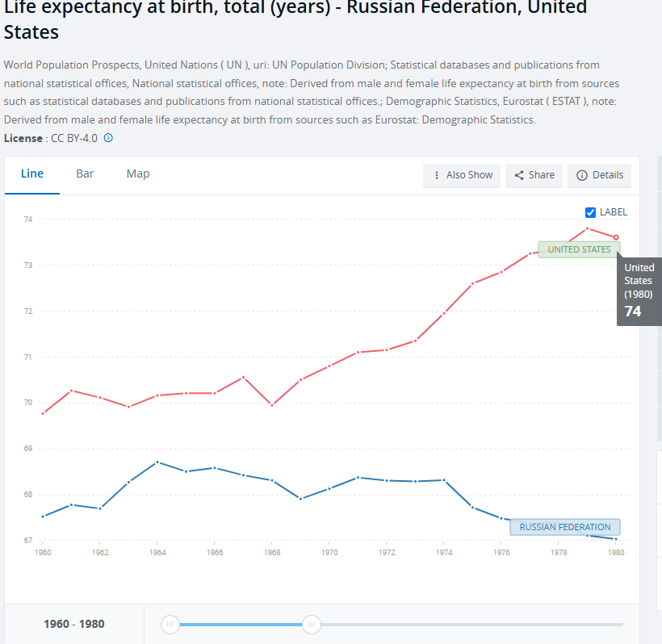Image resolution: width=662 pixels, height=644 pixels.
Task: Click the UNITED STATES series label
Action: 579,249
